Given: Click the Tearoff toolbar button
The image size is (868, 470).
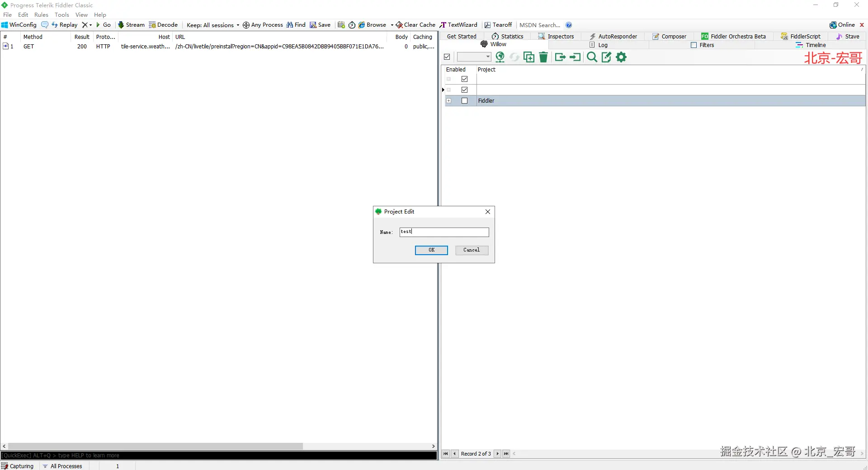Looking at the screenshot, I should coord(498,25).
